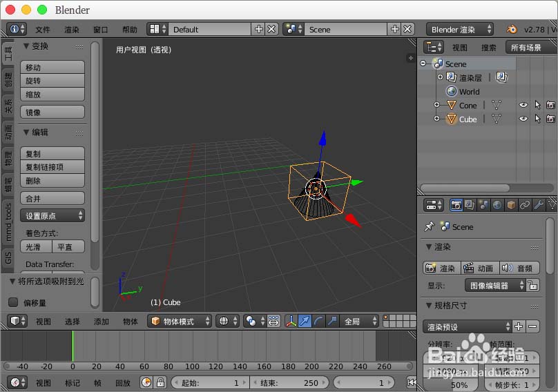This screenshot has width=558, height=392.
Task: Open World properties tab
Action: pyautogui.click(x=497, y=205)
